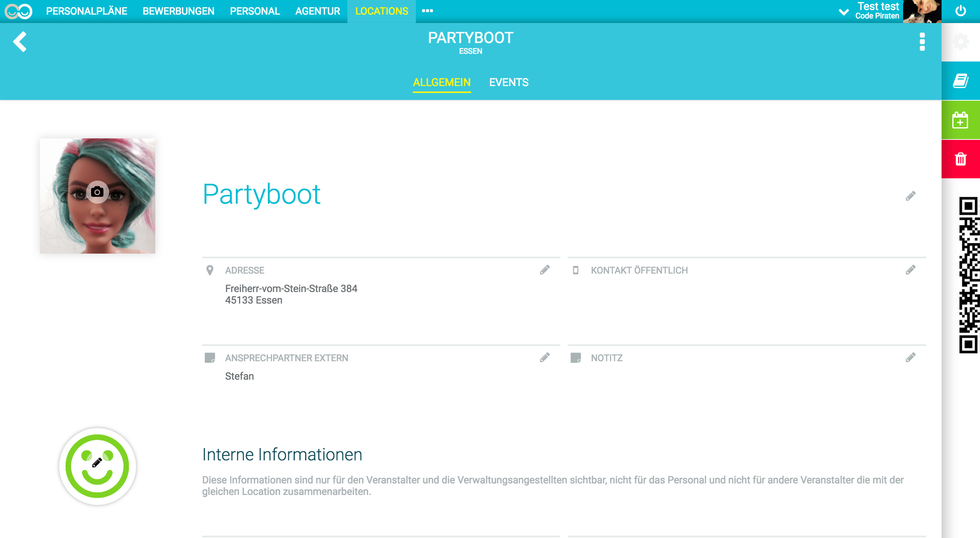
Task: Delete location with red trash icon
Action: [961, 159]
